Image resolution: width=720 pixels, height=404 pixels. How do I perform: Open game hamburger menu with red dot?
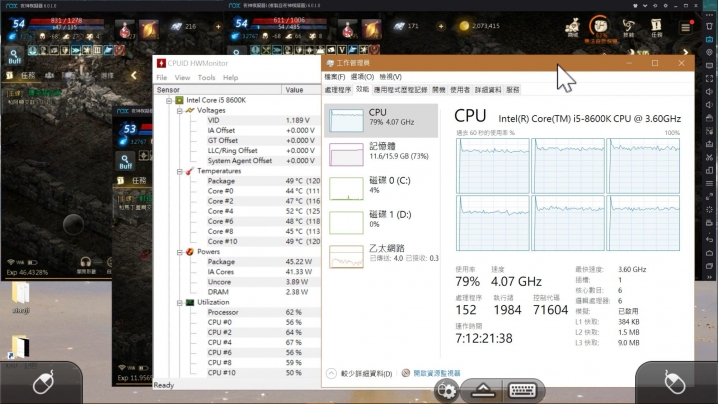(686, 27)
